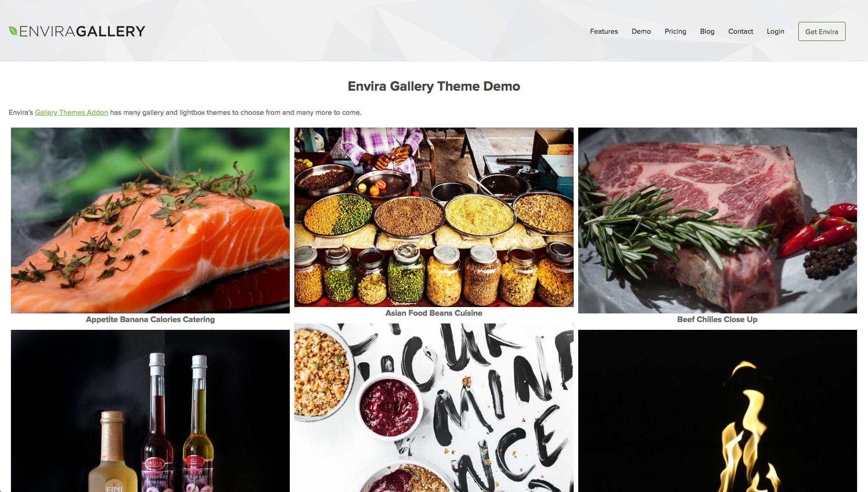868x492 pixels.
Task: Click the Beef Chilies Close Up caption
Action: click(x=717, y=319)
